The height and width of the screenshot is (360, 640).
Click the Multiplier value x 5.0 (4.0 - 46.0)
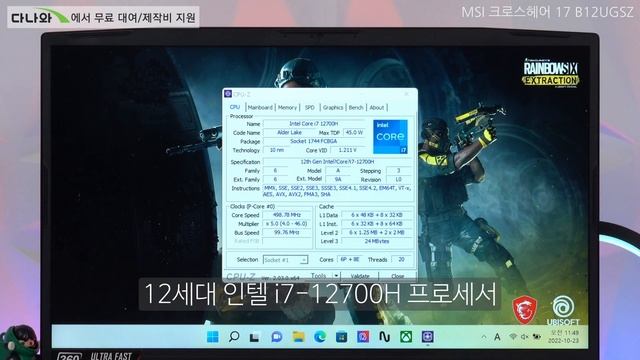tap(287, 224)
